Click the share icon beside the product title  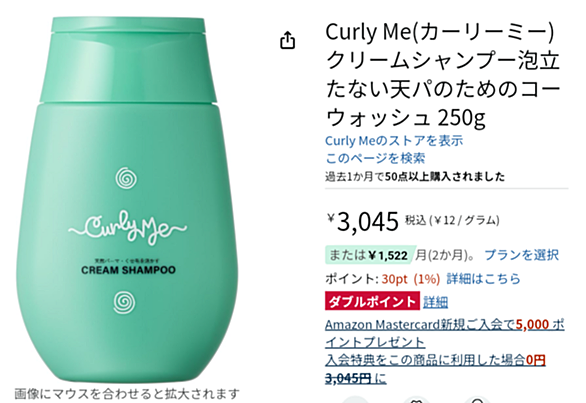point(287,40)
